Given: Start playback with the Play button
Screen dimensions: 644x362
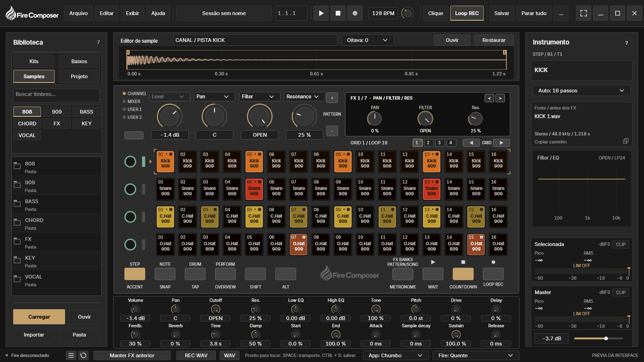Looking at the screenshot, I should [321, 13].
